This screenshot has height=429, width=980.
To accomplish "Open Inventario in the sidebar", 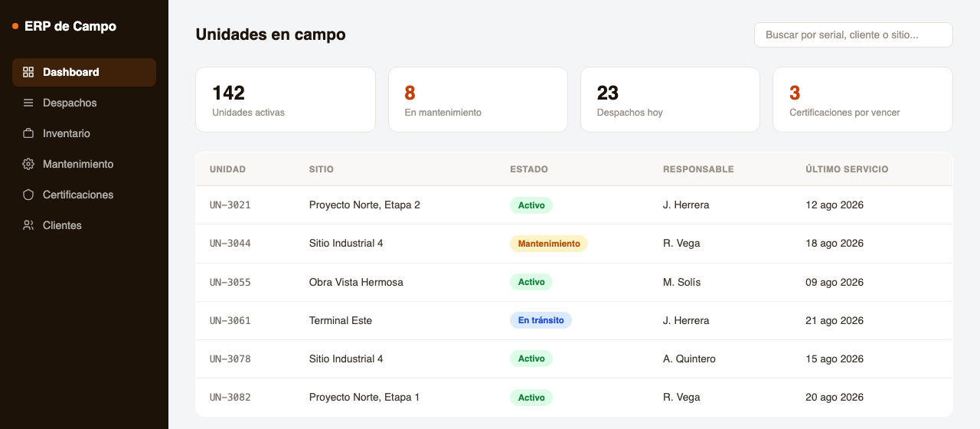I will (x=84, y=133).
